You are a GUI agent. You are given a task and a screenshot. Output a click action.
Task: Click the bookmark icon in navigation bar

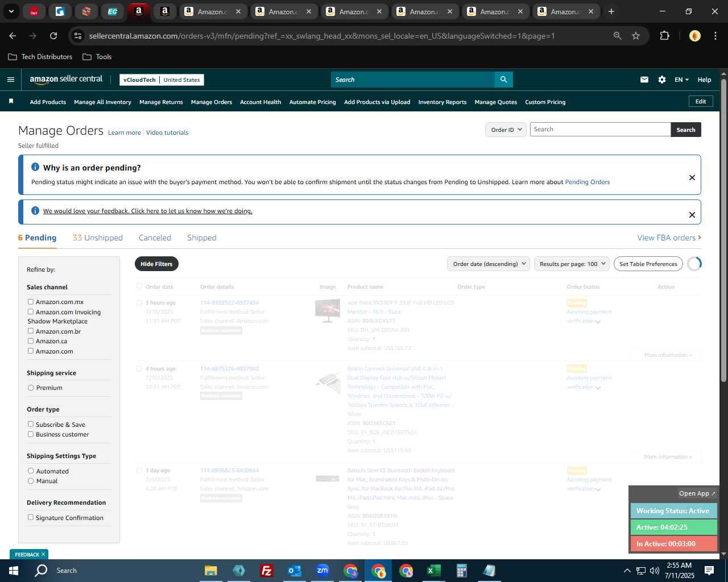(11, 101)
